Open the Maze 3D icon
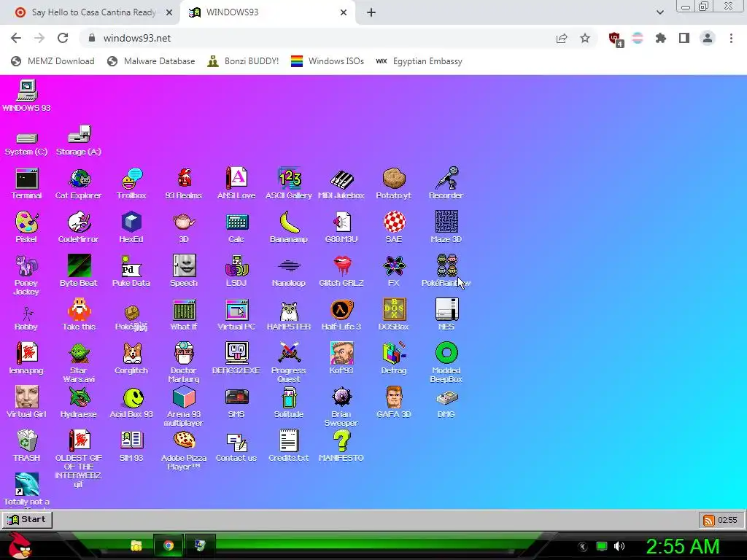747x560 pixels. tap(446, 227)
